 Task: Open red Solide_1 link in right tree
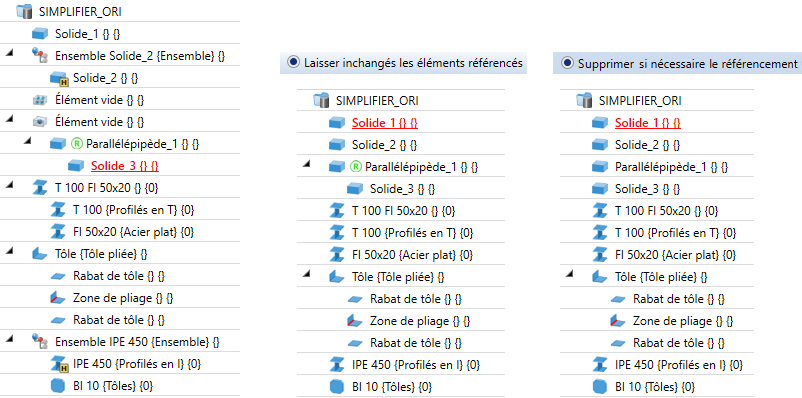(648, 123)
